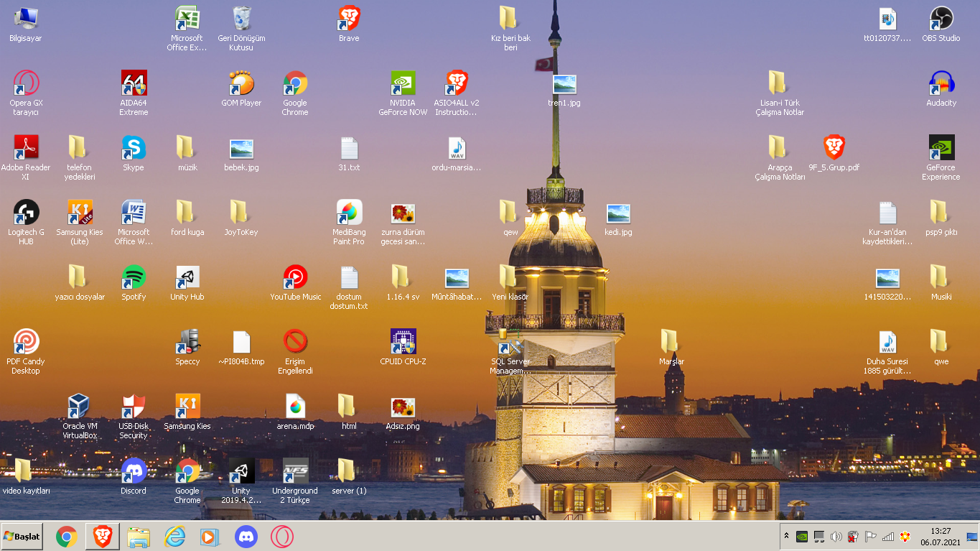Launch Internet Explorer from the taskbar

tap(174, 537)
